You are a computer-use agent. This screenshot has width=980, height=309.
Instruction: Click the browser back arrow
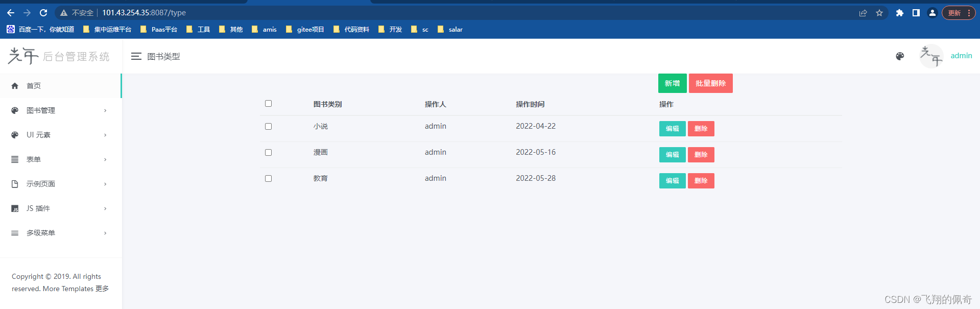(11, 13)
